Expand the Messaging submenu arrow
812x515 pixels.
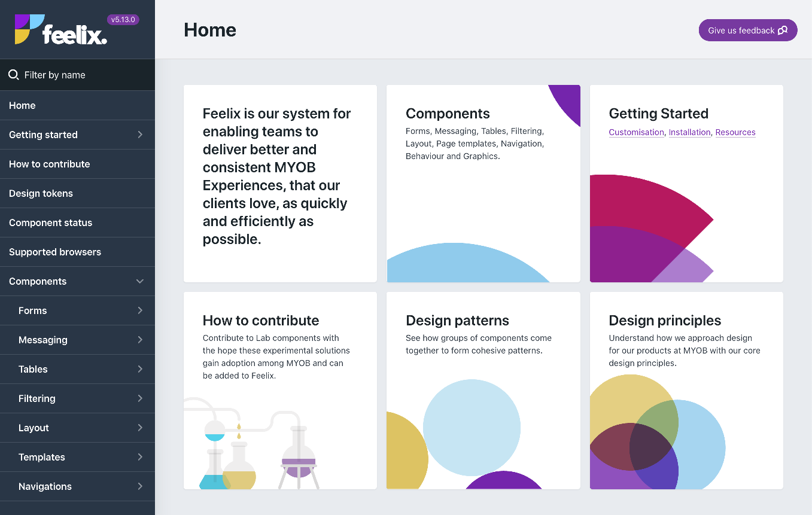coord(140,340)
